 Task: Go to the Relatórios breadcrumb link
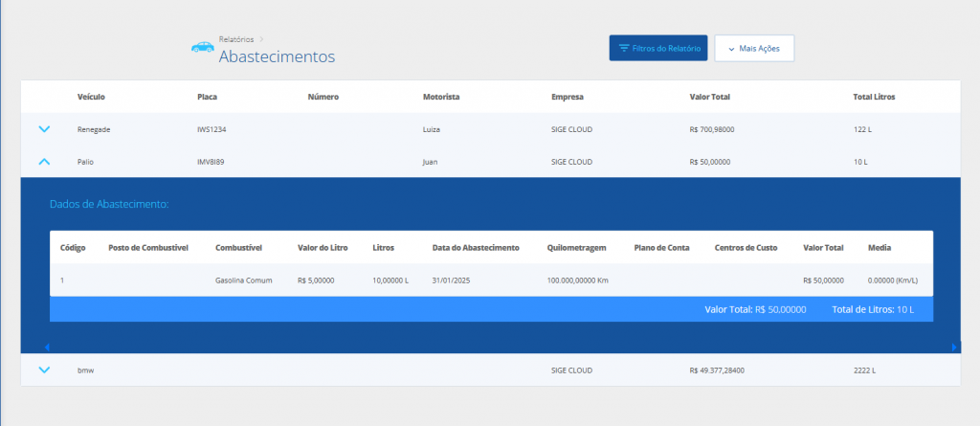tap(236, 39)
